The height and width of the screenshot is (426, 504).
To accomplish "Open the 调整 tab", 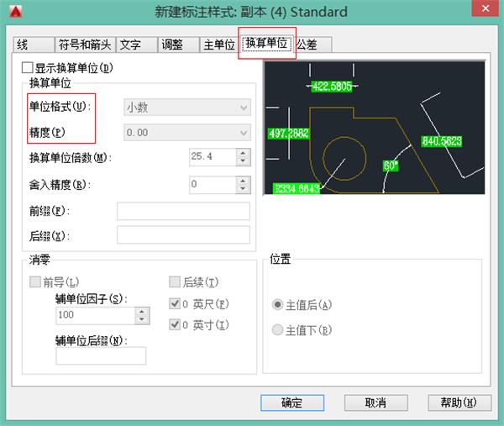I will pos(178,45).
